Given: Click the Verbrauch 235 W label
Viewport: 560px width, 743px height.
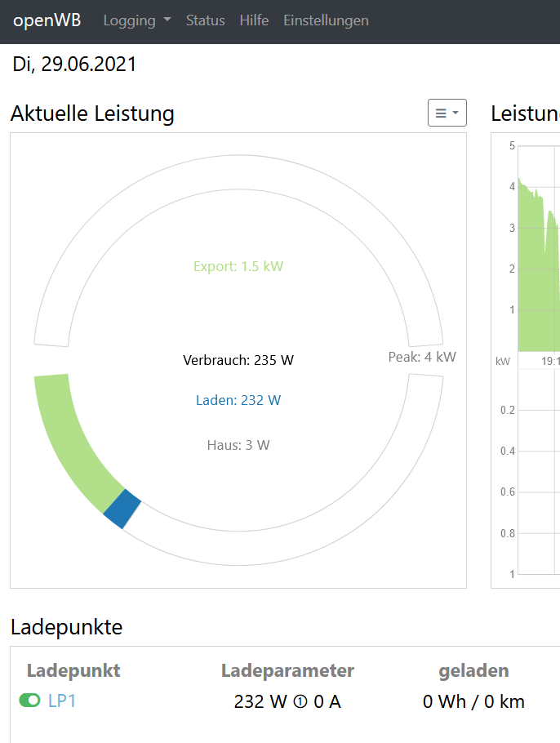Looking at the screenshot, I should coord(238,359).
